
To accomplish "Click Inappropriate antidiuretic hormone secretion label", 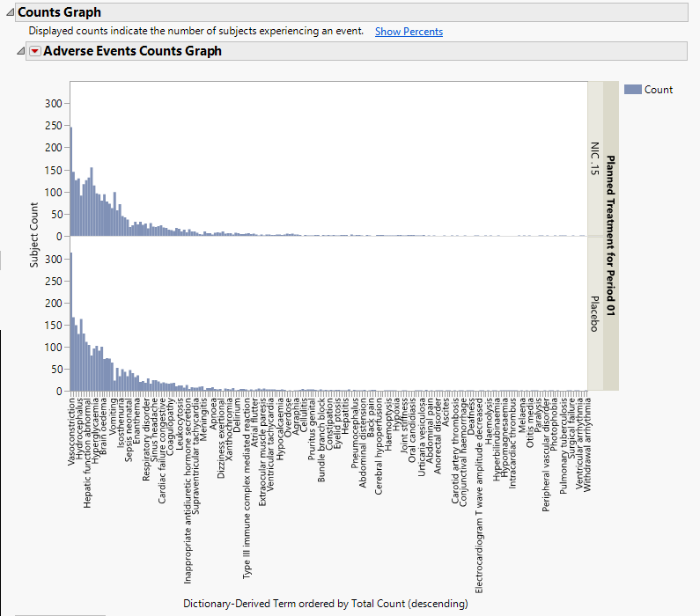I will [188, 491].
